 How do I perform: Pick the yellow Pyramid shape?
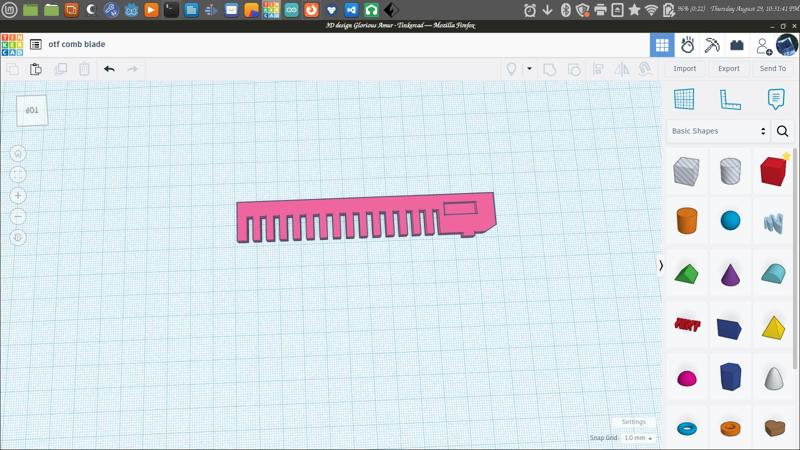773,328
